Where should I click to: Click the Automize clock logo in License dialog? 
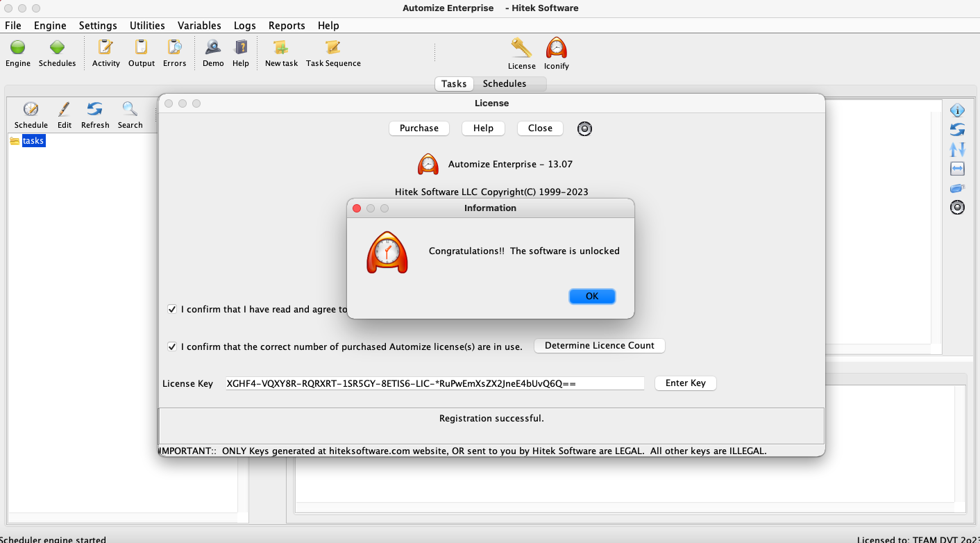(x=428, y=164)
